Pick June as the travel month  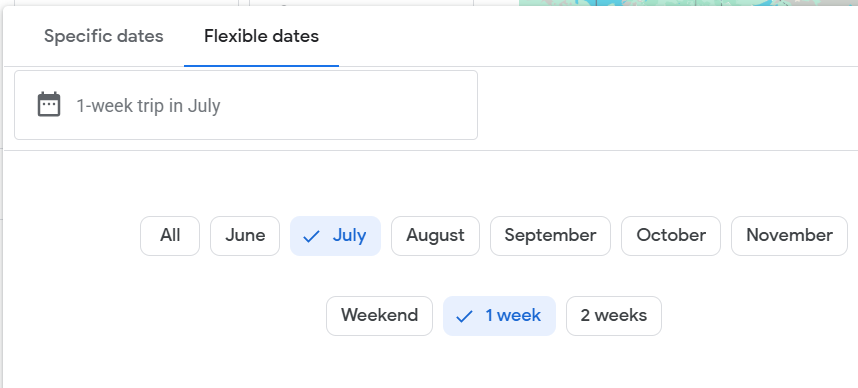coord(245,236)
